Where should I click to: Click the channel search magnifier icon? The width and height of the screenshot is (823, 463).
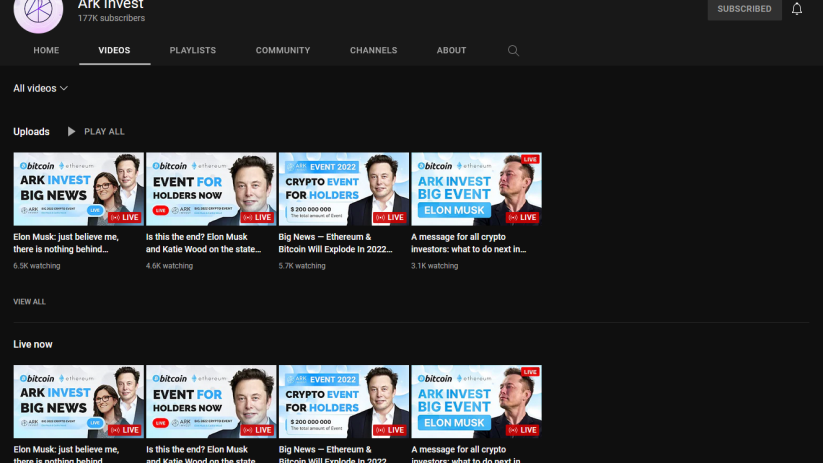coord(513,50)
